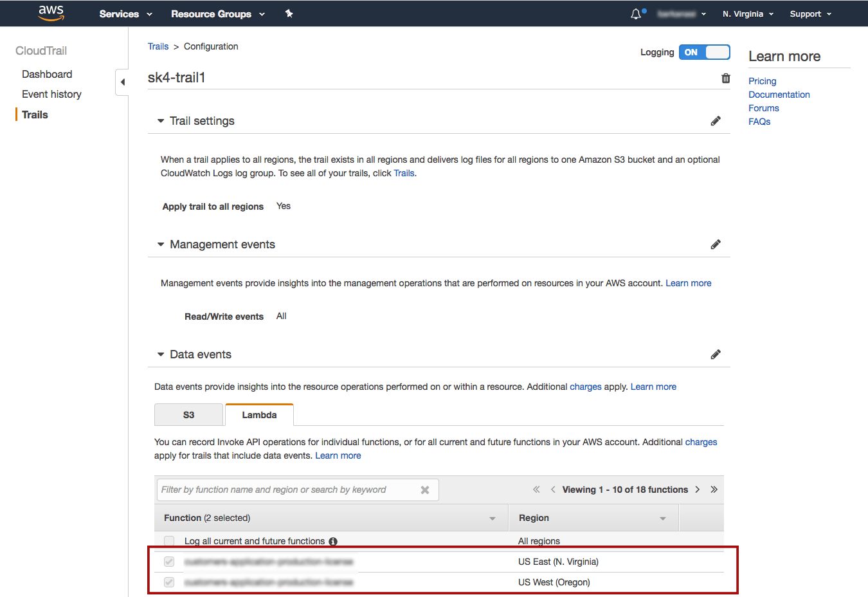Viewport: 868px width, 597px height.
Task: Open the blurred account name dropdown
Action: 682,14
